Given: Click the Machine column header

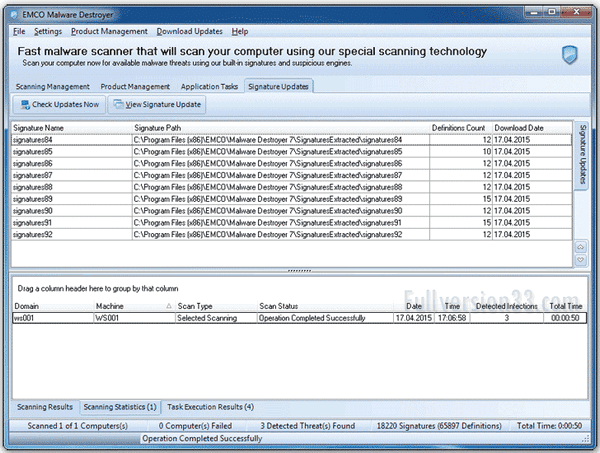Looking at the screenshot, I should tap(135, 306).
